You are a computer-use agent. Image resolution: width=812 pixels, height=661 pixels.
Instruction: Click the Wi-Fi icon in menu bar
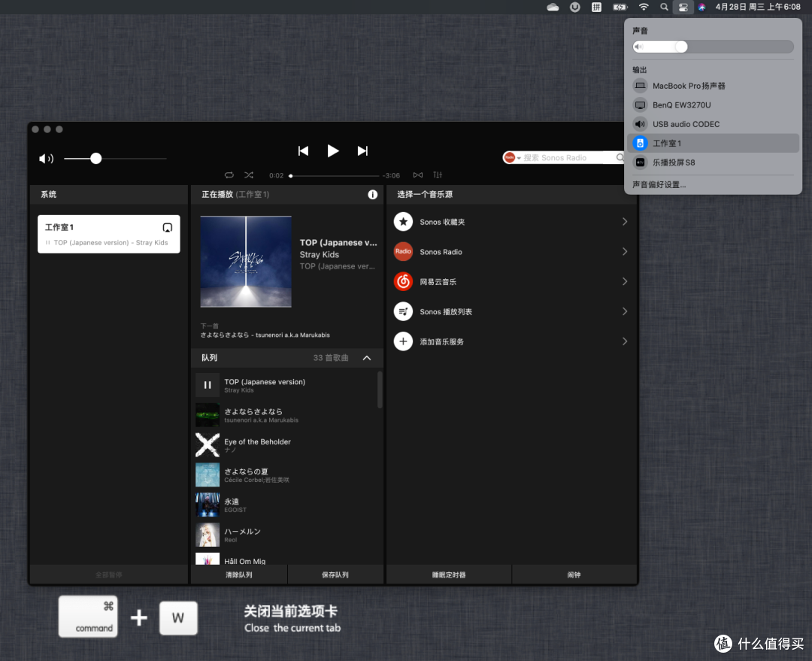coord(643,8)
